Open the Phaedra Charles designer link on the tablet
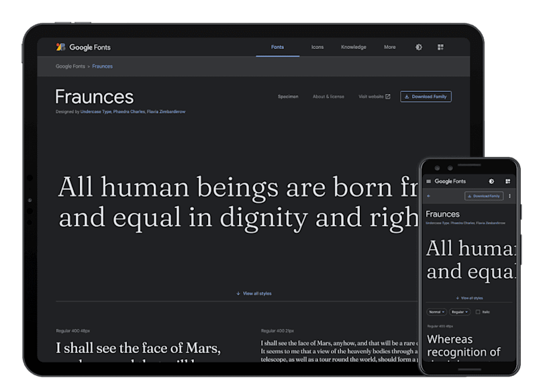The image size is (537, 392). tap(129, 111)
